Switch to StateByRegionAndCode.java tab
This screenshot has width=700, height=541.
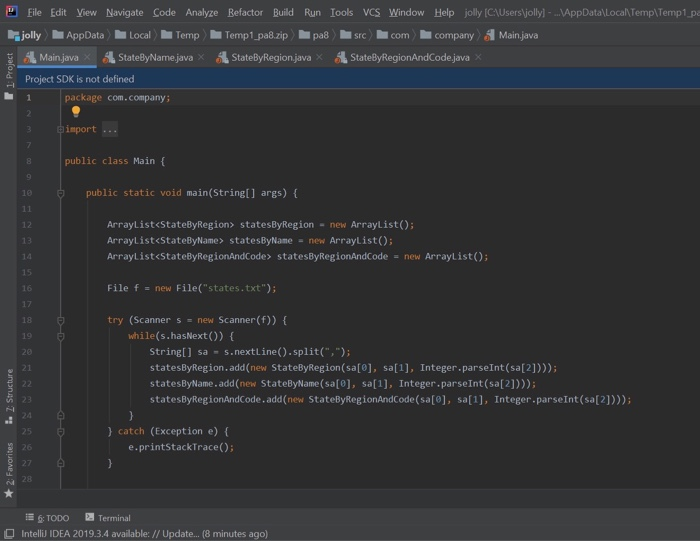[x=409, y=57]
